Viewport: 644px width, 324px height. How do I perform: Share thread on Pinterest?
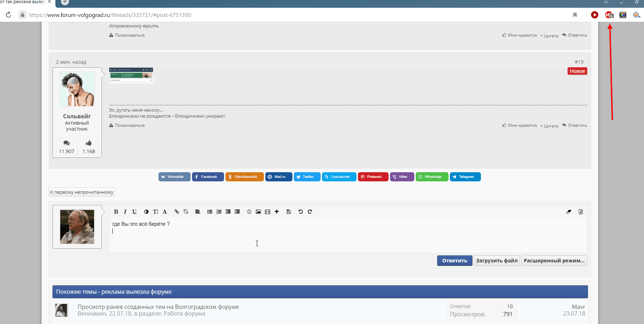[373, 177]
